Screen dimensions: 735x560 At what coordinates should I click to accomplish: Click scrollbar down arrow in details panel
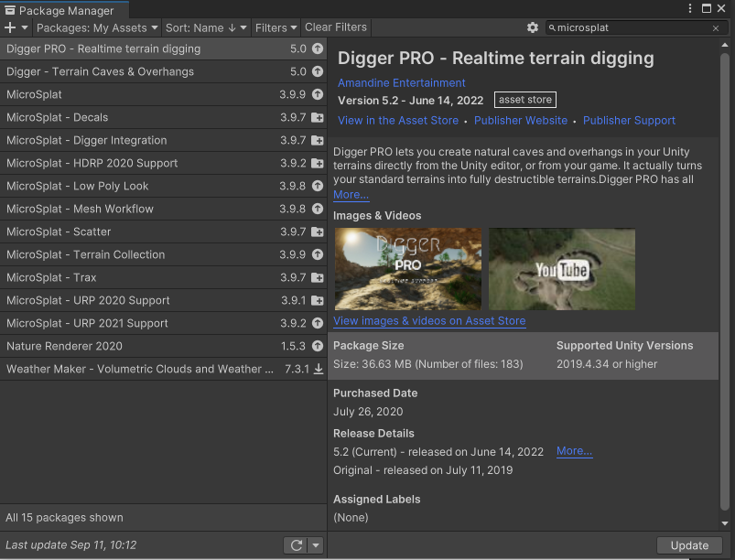725,523
